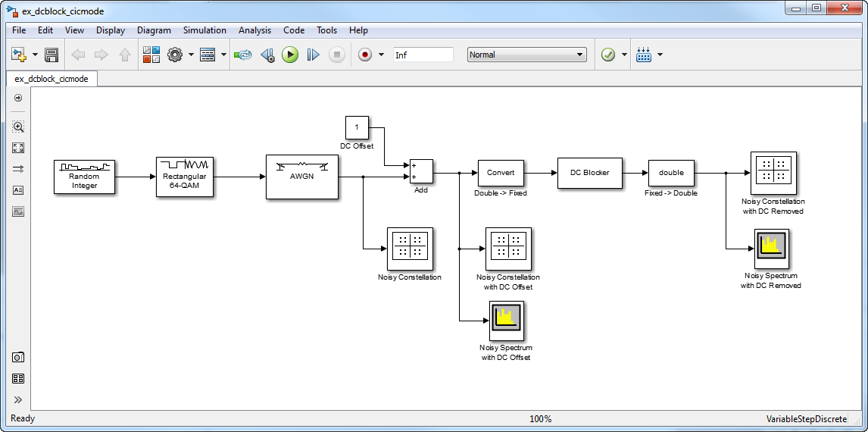Toggle the Record simulation data button
Image resolution: width=868 pixels, height=432 pixels.
[x=365, y=55]
